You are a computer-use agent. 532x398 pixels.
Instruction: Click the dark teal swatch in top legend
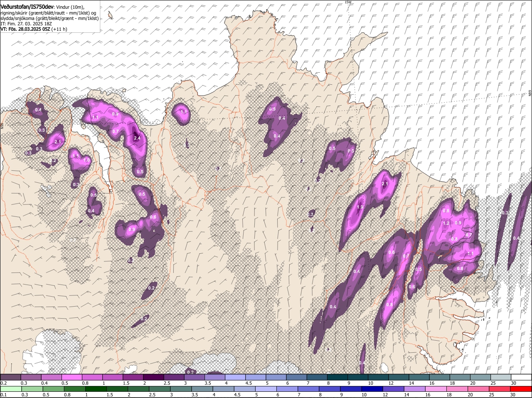pyautogui.click(x=337, y=377)
